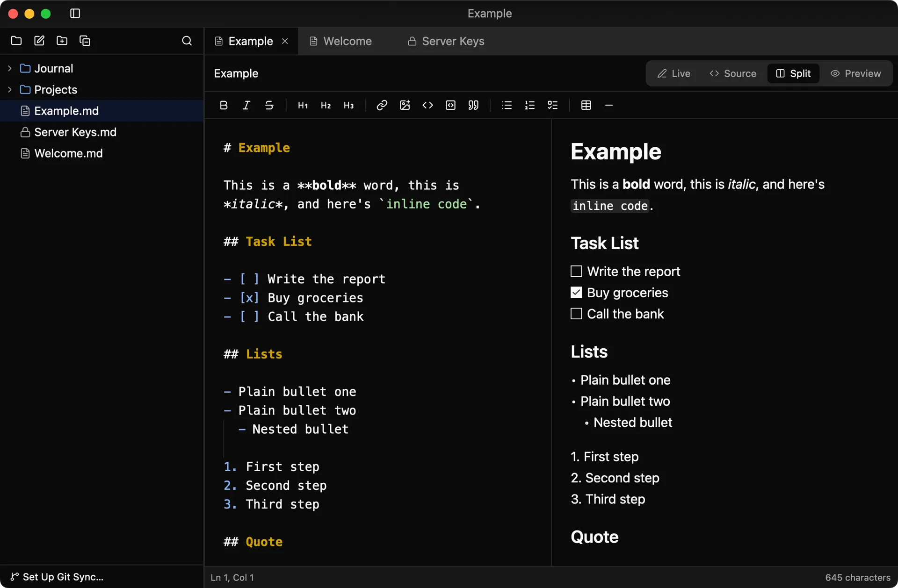Click Set Up Git Sync button
This screenshot has height=588, width=898.
(x=57, y=577)
